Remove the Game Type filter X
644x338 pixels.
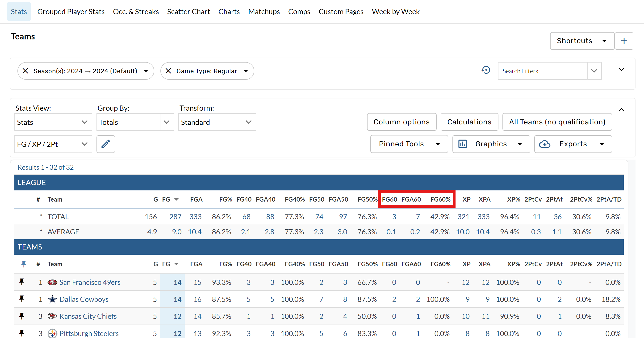(x=168, y=71)
